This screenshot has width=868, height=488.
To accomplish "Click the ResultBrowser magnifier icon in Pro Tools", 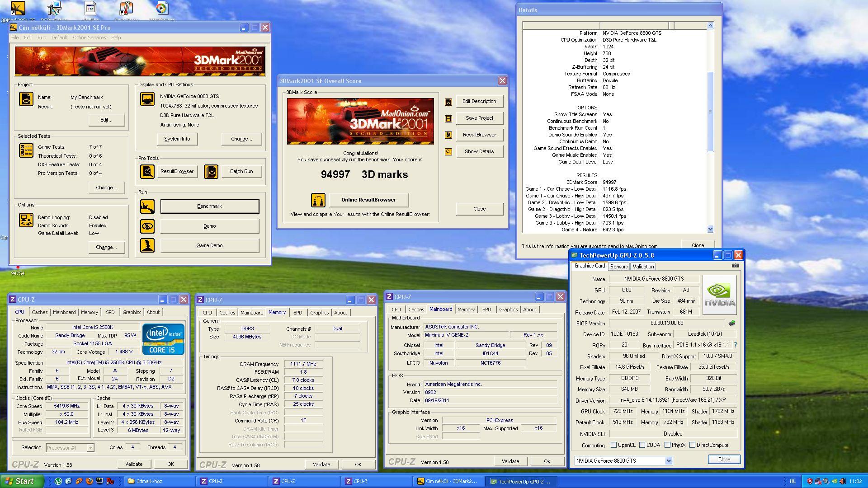I will point(147,171).
